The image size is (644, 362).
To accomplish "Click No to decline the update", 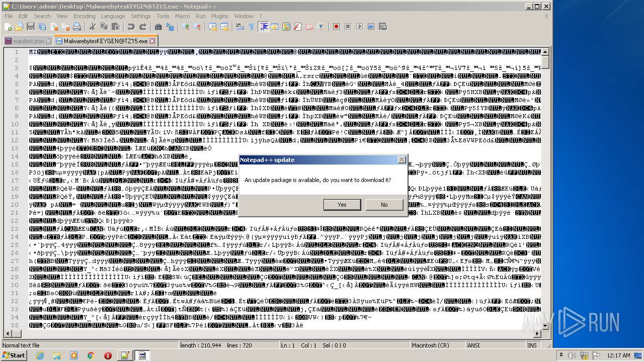I will (384, 205).
